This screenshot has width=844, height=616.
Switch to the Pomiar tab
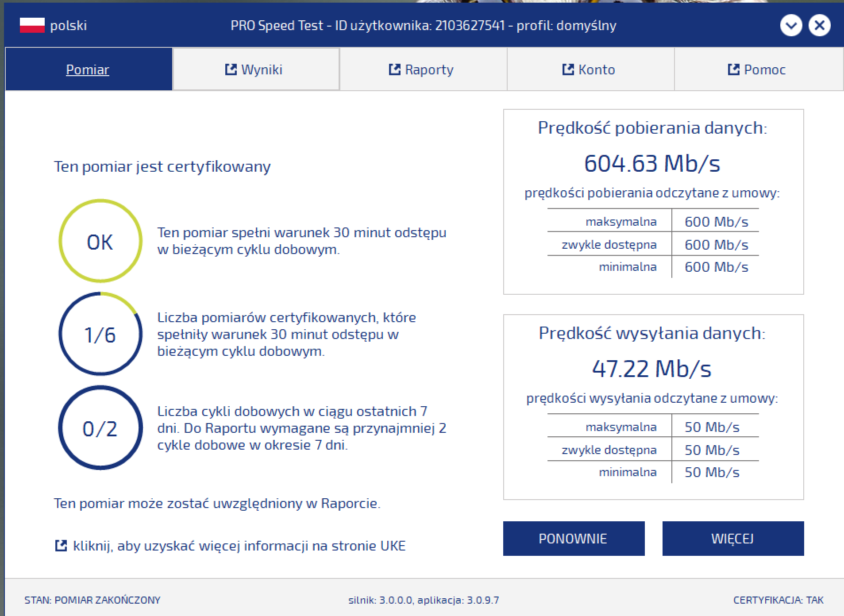(88, 69)
